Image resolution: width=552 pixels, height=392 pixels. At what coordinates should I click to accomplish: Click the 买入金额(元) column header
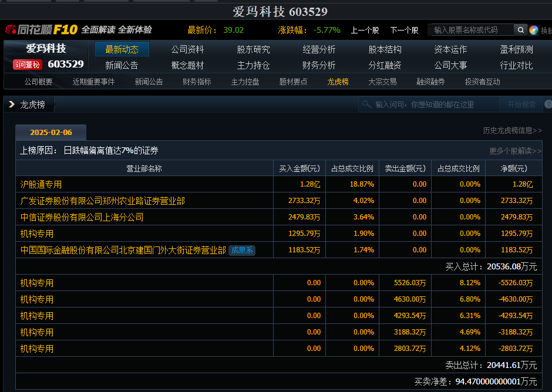point(299,168)
